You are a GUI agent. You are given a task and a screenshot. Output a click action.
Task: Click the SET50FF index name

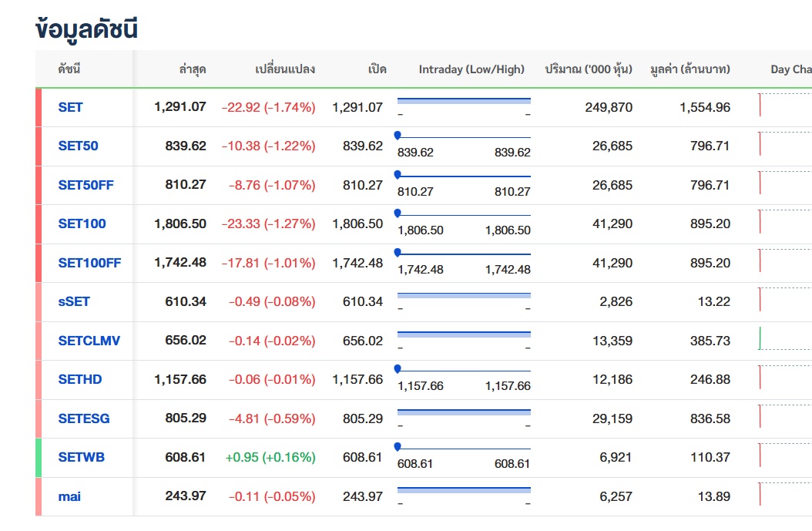[x=86, y=185]
